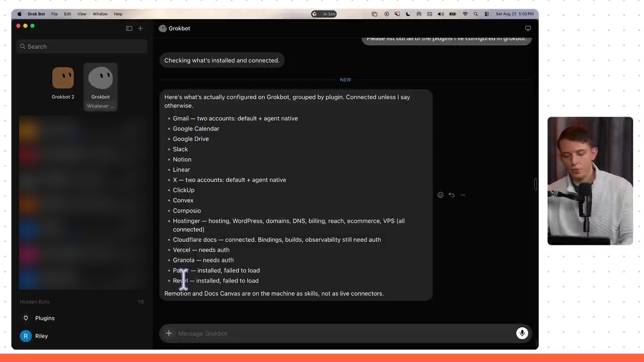
Task: Open the Window menu
Action: click(x=100, y=14)
